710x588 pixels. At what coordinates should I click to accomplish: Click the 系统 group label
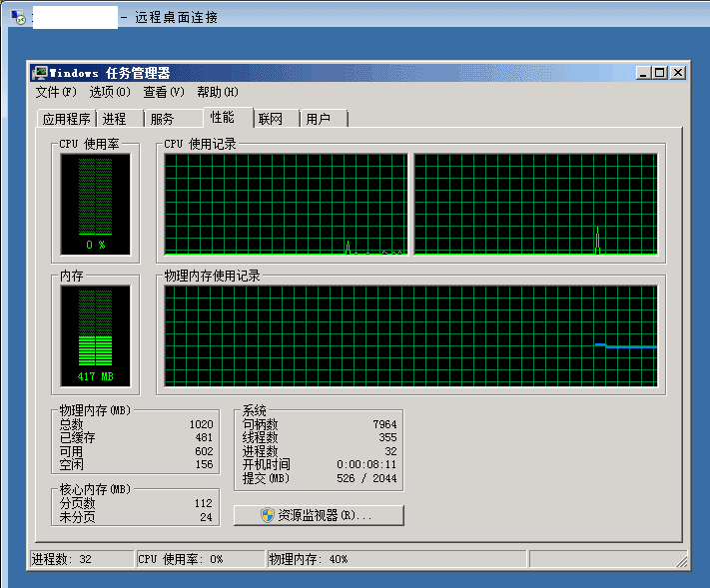pyautogui.click(x=254, y=410)
